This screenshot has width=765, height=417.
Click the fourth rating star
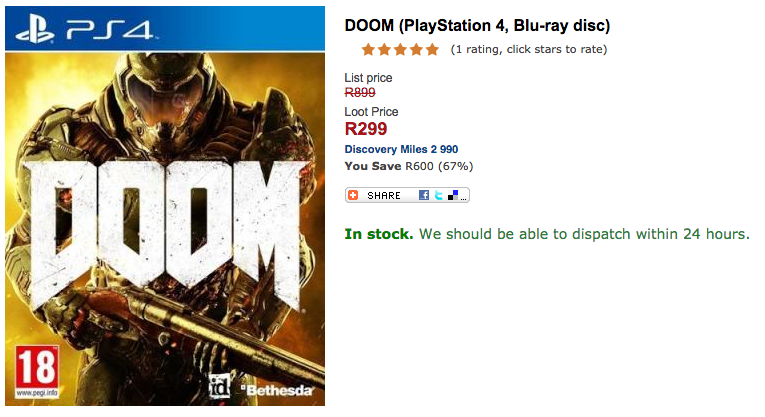416,49
